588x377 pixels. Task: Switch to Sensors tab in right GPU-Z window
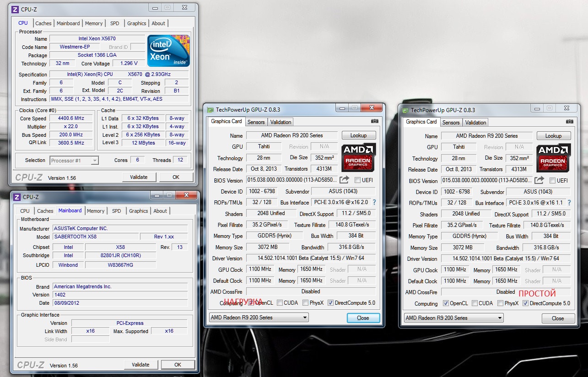click(451, 123)
